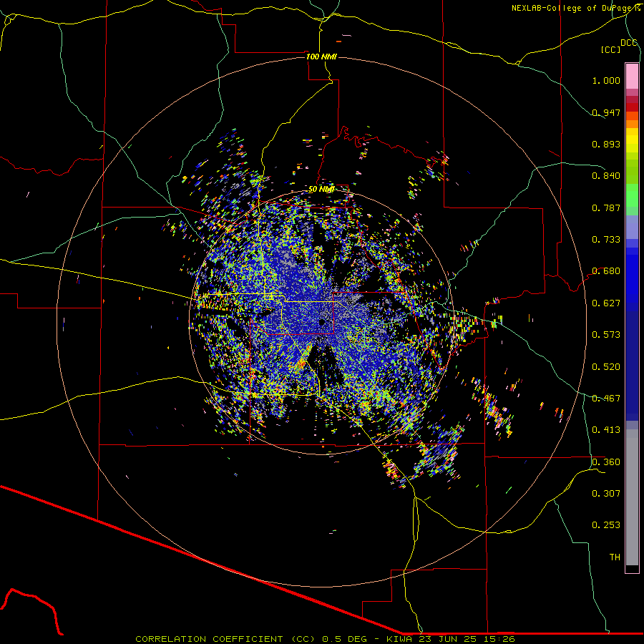Select the 1.000 legend value
Screen dimensions: 644x644
pos(606,80)
